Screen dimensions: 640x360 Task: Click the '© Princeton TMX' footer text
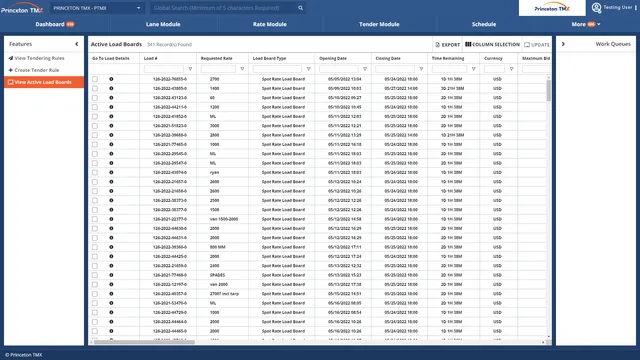point(24,355)
